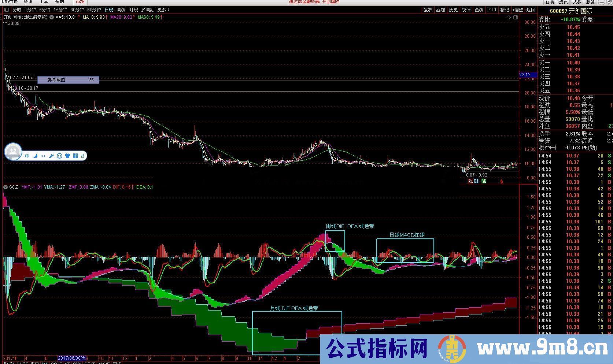Open the 帮助 menu
Image resolution: width=613 pixels, height=364 pixels.
(x=59, y=2)
